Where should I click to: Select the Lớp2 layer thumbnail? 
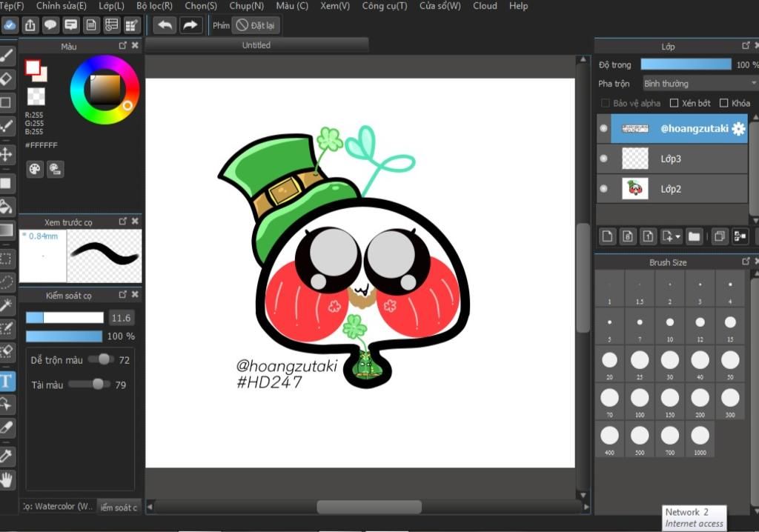pyautogui.click(x=634, y=189)
